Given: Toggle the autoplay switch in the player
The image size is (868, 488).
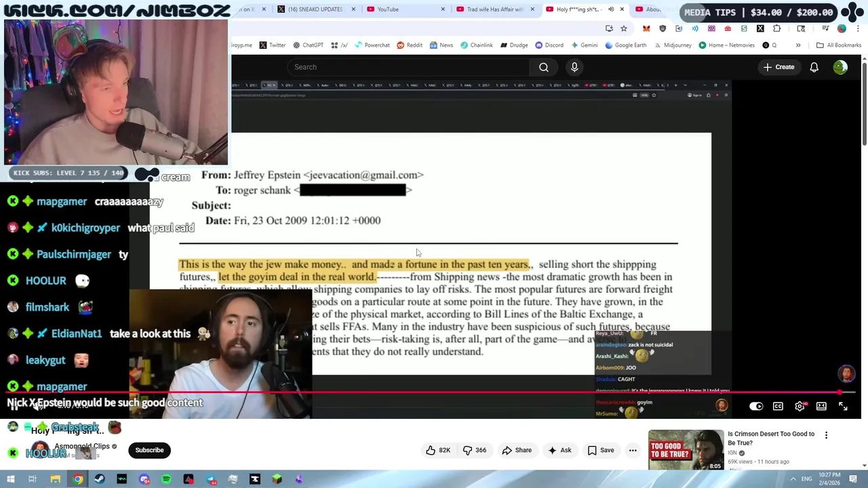Looking at the screenshot, I should [x=756, y=406].
